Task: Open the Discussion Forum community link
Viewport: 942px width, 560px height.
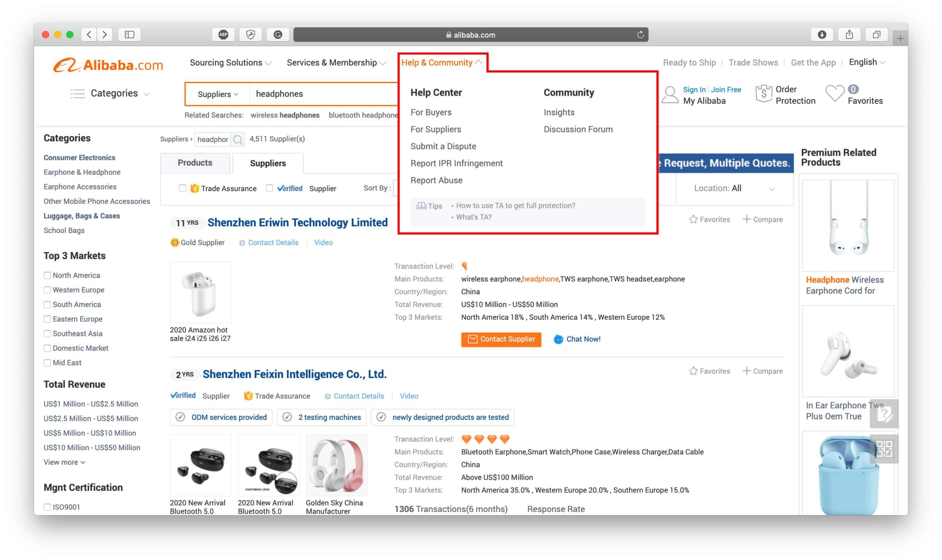Action: pos(578,130)
